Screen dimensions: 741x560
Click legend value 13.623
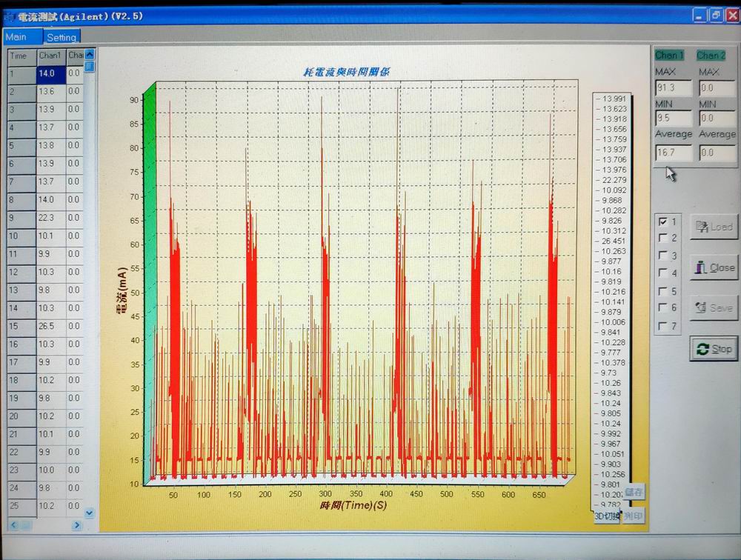coord(614,109)
